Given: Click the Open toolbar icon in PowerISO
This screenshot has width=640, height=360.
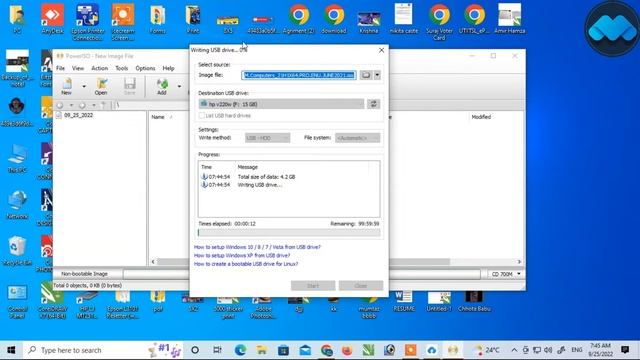Looking at the screenshot, I should pos(101,86).
